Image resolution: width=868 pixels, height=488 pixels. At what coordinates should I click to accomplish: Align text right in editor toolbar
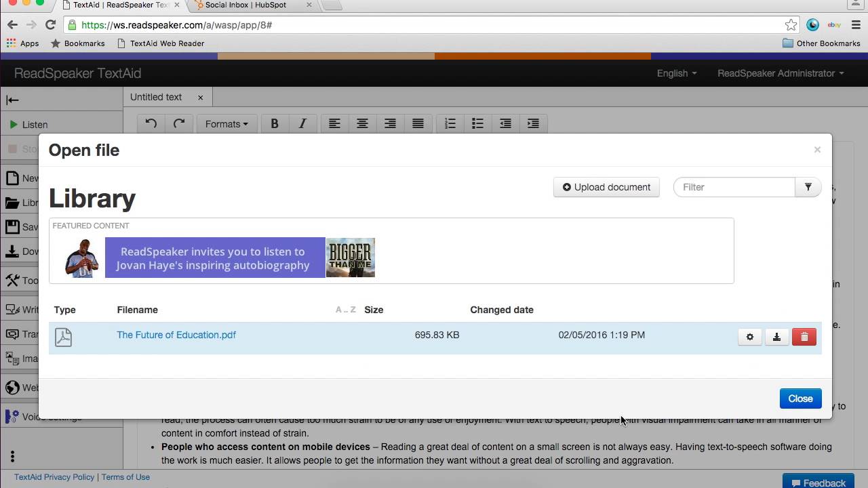390,124
